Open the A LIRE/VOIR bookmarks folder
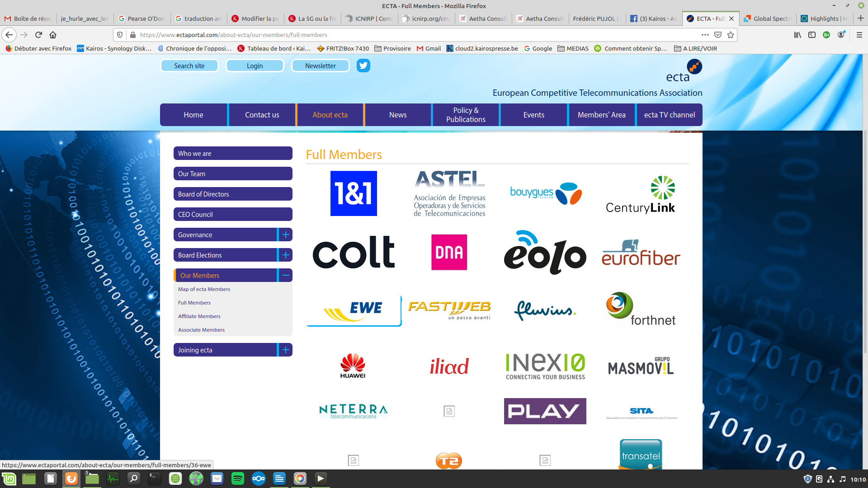Viewport: 868px width, 488px height. [695, 48]
